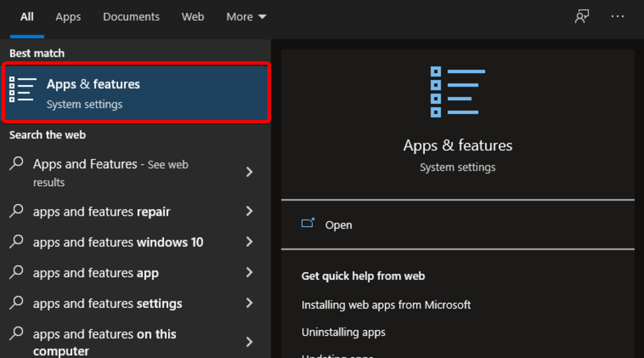Expand chevron for 'apps and features app'

tap(249, 272)
